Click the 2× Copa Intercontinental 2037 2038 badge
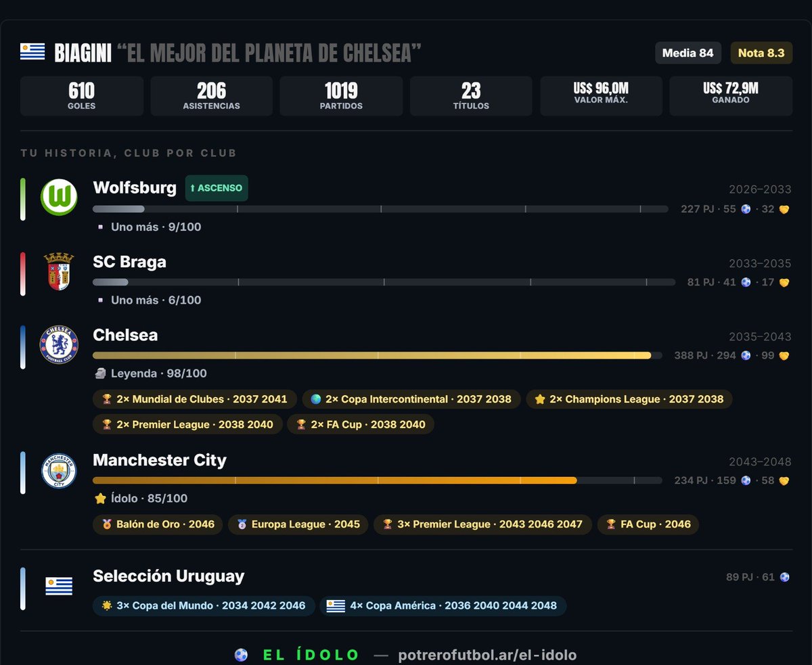Screen dimensions: 812x665 tap(411, 399)
